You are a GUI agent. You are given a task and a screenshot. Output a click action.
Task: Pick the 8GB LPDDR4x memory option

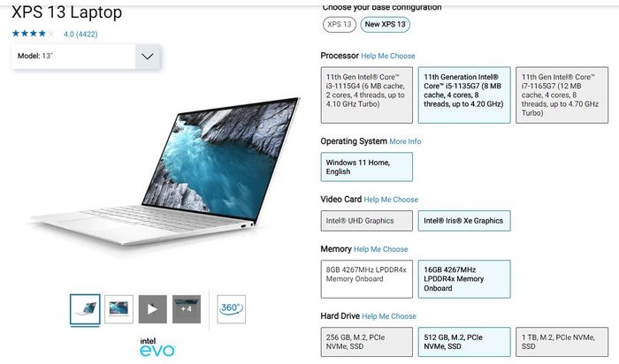click(x=367, y=279)
